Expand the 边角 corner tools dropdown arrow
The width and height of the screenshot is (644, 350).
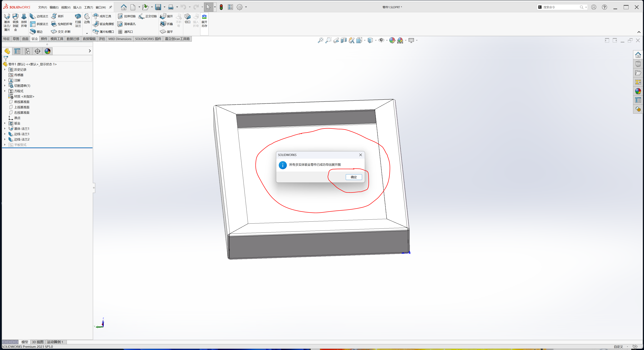tap(87, 33)
